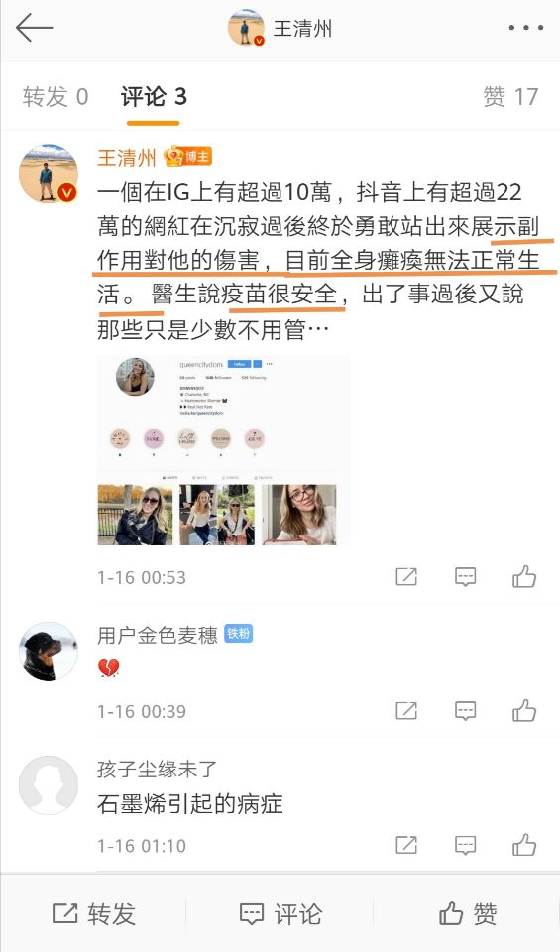Select the 评论 3 tab
The width and height of the screenshot is (560, 952).
(154, 97)
